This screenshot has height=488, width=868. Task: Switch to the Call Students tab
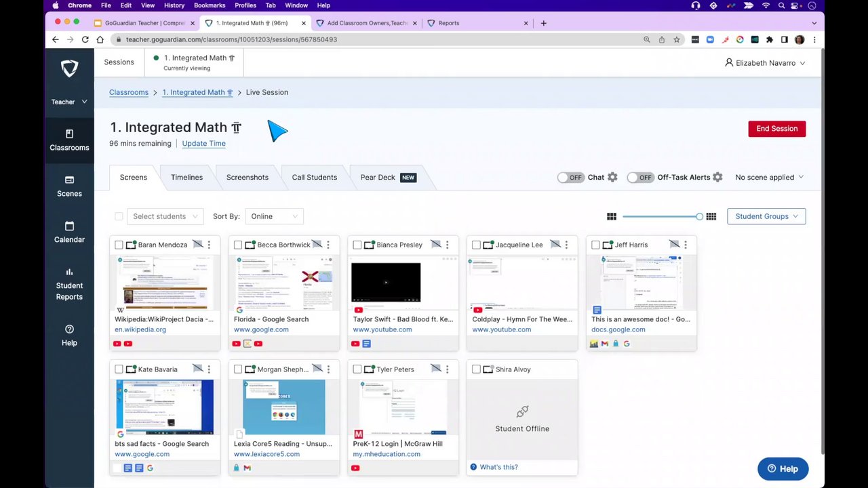point(315,178)
